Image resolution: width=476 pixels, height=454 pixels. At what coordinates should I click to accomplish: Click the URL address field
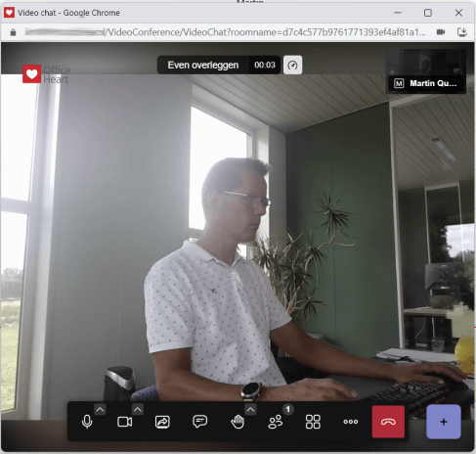coord(225,32)
